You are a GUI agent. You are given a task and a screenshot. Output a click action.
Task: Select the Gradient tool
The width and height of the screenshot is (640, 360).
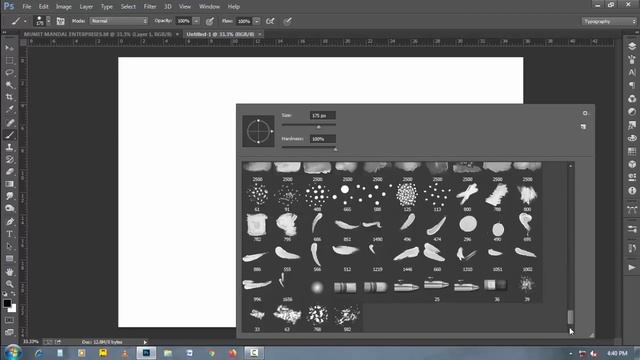(9, 184)
